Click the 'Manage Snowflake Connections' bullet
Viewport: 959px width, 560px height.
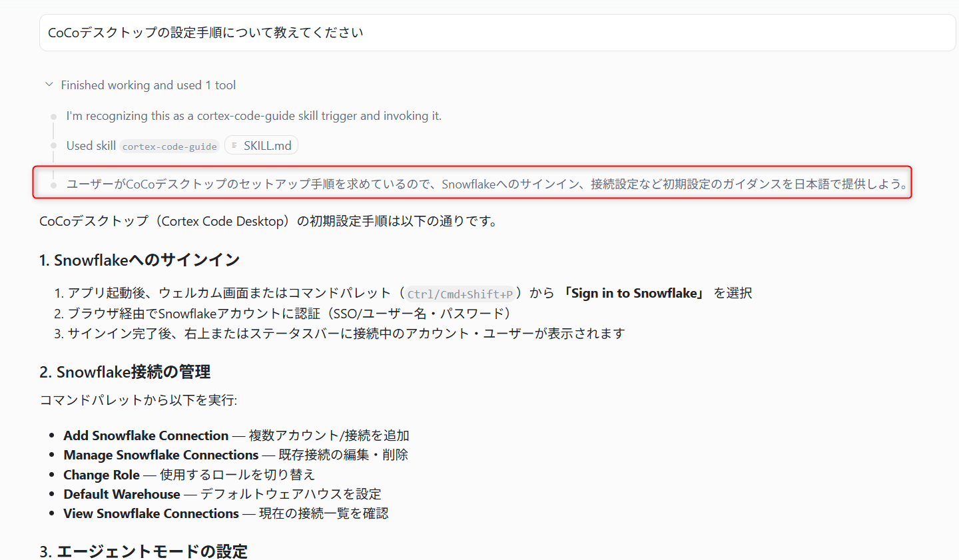pyautogui.click(x=236, y=455)
